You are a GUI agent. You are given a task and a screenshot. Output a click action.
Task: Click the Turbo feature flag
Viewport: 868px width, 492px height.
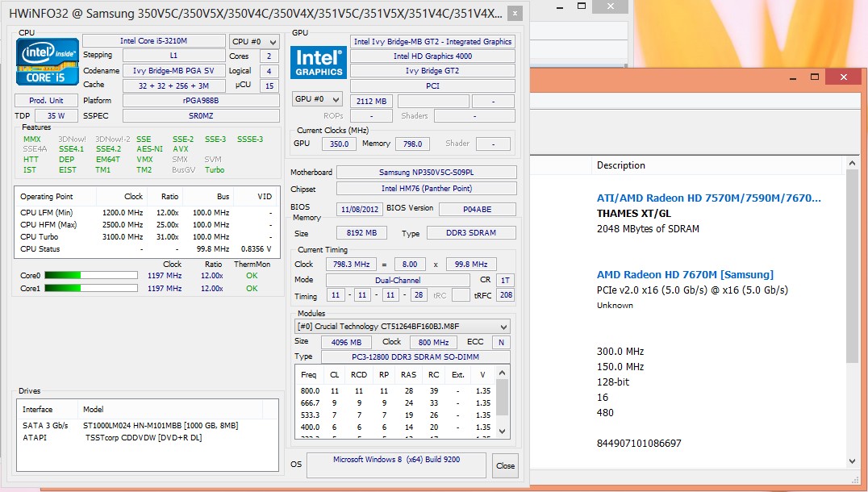pyautogui.click(x=215, y=170)
